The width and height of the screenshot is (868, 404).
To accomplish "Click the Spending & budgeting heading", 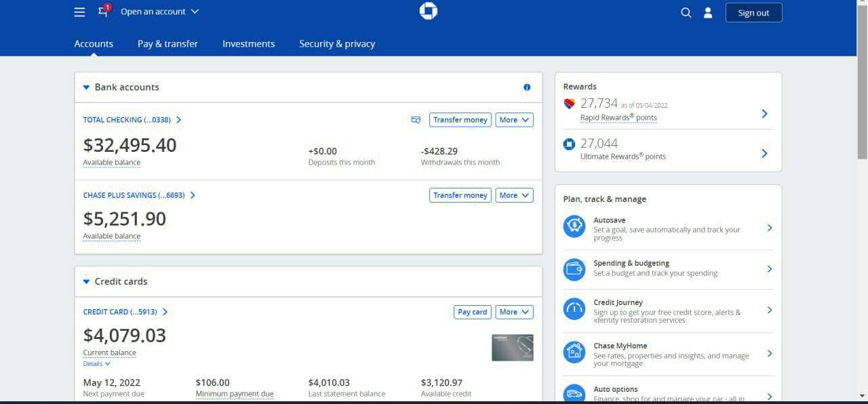I will pyautogui.click(x=631, y=264).
